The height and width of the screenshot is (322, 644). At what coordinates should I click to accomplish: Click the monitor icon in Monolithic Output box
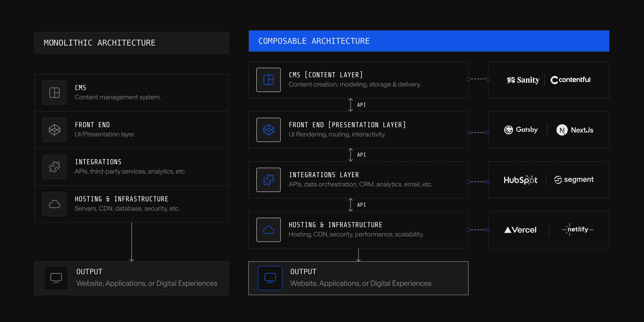(x=56, y=278)
